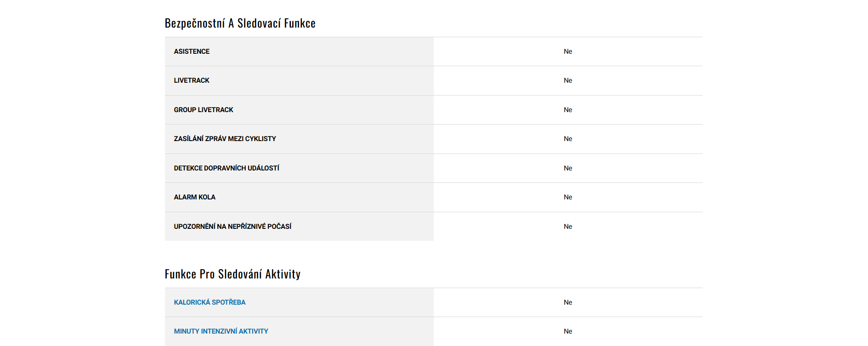
Task: Select Ne value for Minuty intenzivní aktivity
Action: pyautogui.click(x=568, y=331)
